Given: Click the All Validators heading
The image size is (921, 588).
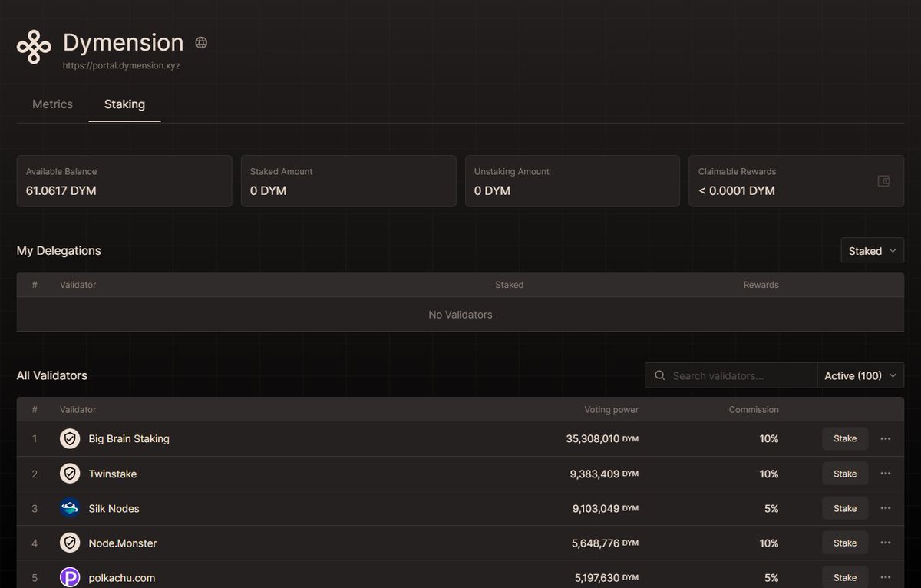Looking at the screenshot, I should 52,375.
